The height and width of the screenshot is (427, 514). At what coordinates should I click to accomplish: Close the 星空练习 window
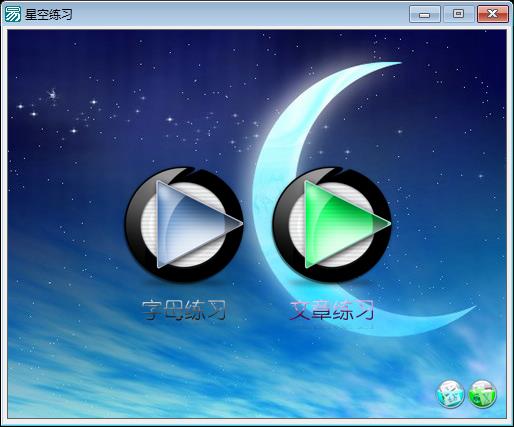point(493,14)
